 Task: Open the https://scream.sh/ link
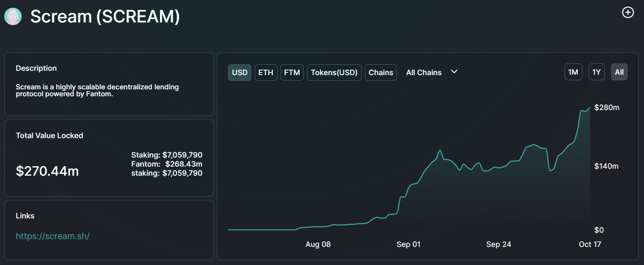coord(53,236)
